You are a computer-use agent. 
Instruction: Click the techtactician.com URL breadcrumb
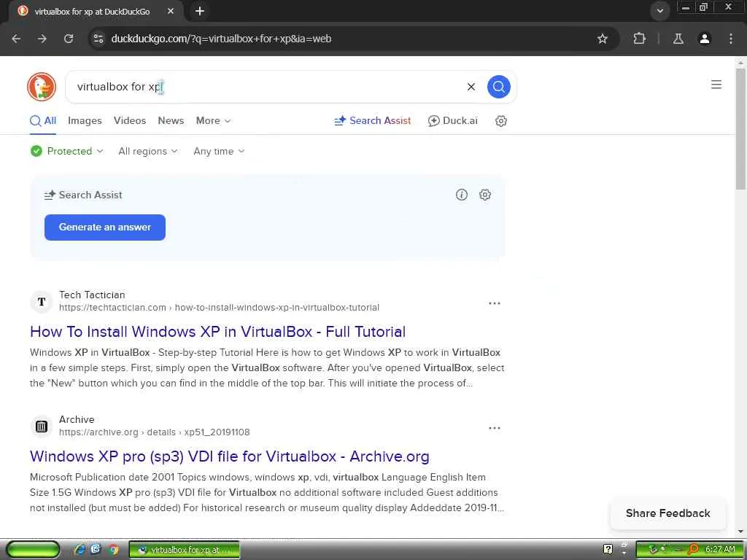pyautogui.click(x=219, y=308)
